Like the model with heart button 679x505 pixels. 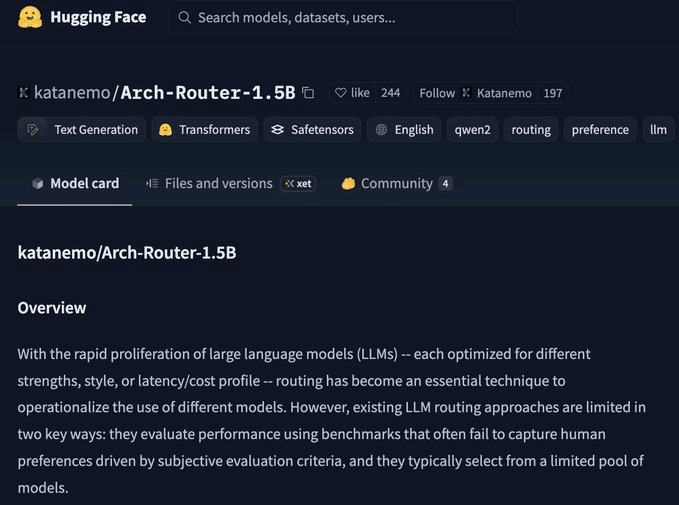(352, 93)
